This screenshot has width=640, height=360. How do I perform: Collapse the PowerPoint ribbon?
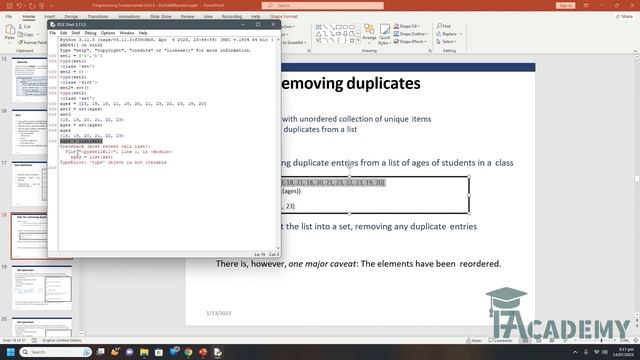[635, 51]
